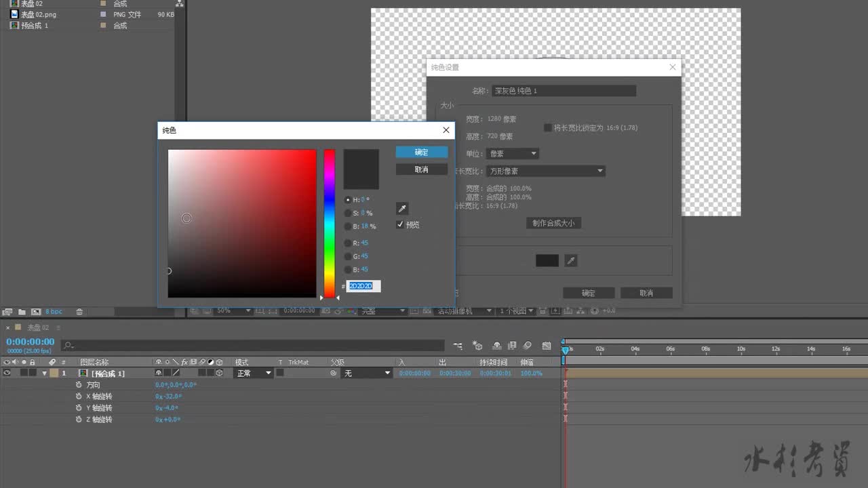Toggle hide shy layers button in timeline
The width and height of the screenshot is (868, 488).
coord(496,346)
